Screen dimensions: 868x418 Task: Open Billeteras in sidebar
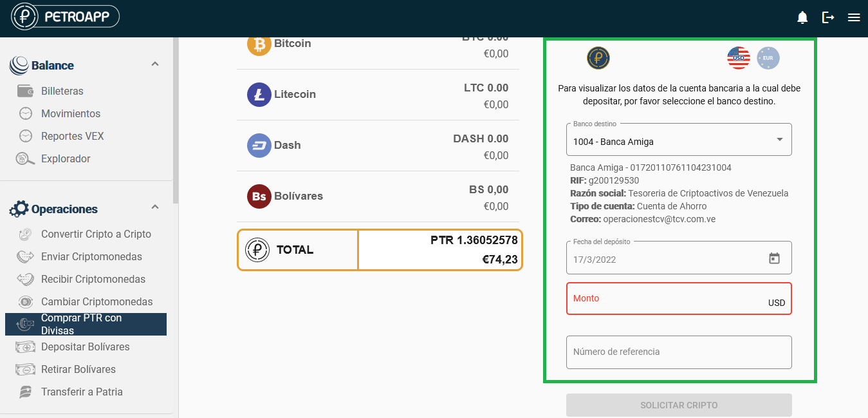[62, 91]
